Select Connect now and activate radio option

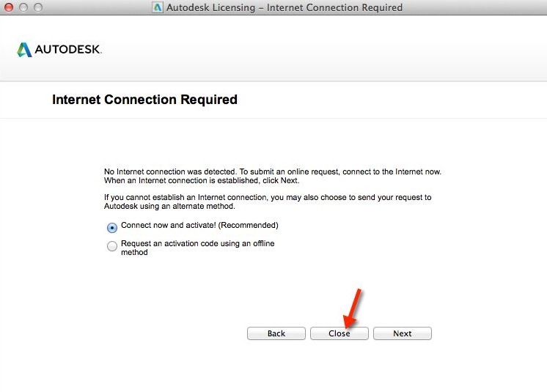click(112, 228)
